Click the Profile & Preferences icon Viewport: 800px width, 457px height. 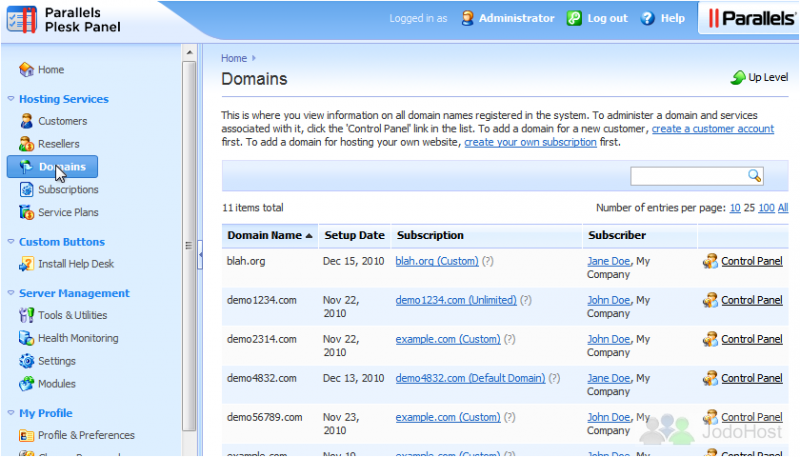[x=26, y=436]
